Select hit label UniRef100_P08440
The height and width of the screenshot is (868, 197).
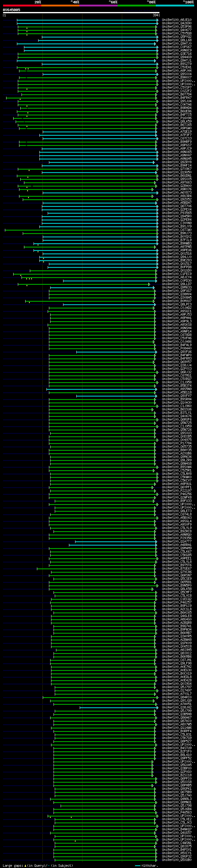point(177,349)
